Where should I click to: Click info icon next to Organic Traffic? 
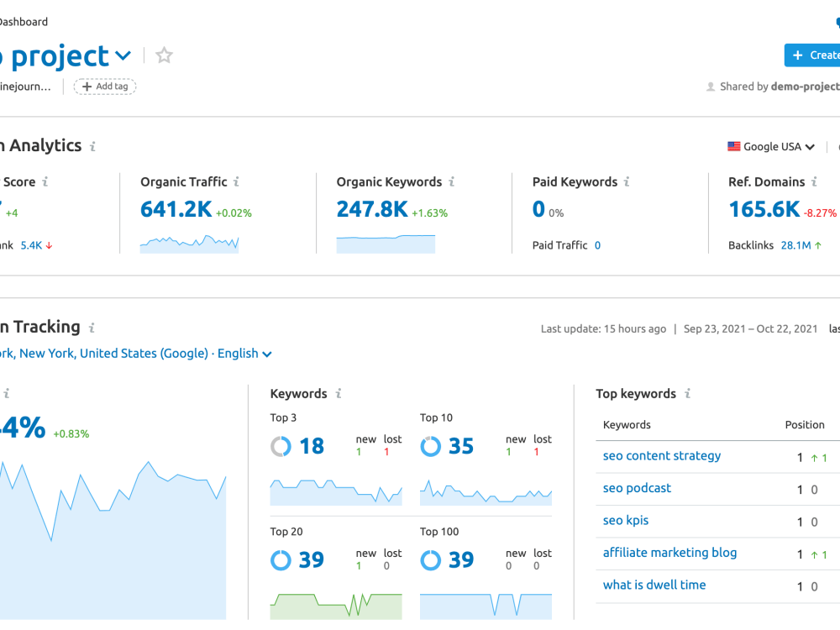pyautogui.click(x=236, y=181)
